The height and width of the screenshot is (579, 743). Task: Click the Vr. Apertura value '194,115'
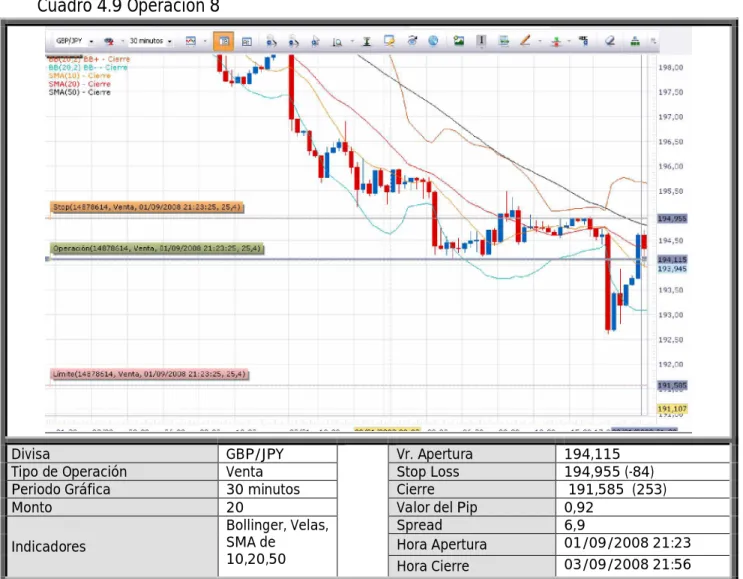click(643, 454)
